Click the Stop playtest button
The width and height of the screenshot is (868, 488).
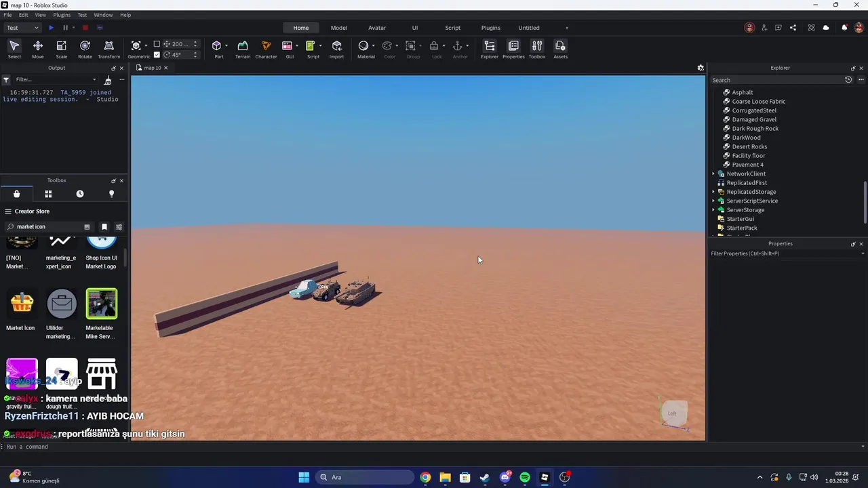coord(85,28)
